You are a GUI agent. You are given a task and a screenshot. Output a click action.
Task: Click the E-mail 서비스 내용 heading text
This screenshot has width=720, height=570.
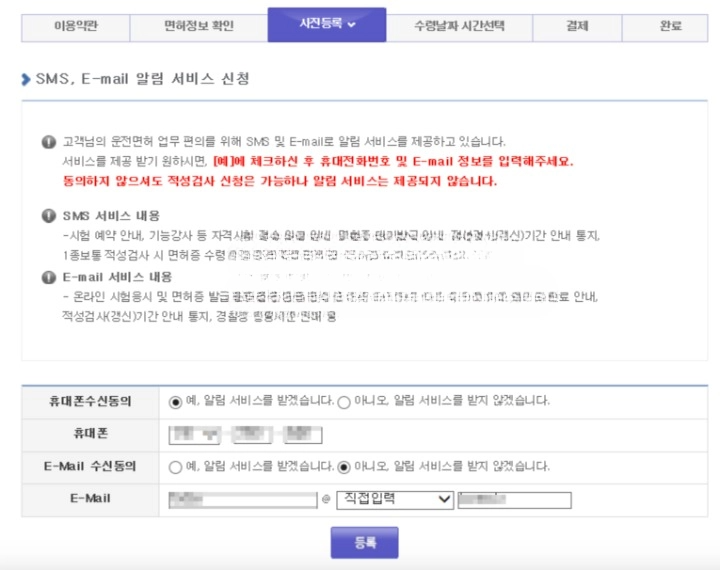[117, 277]
